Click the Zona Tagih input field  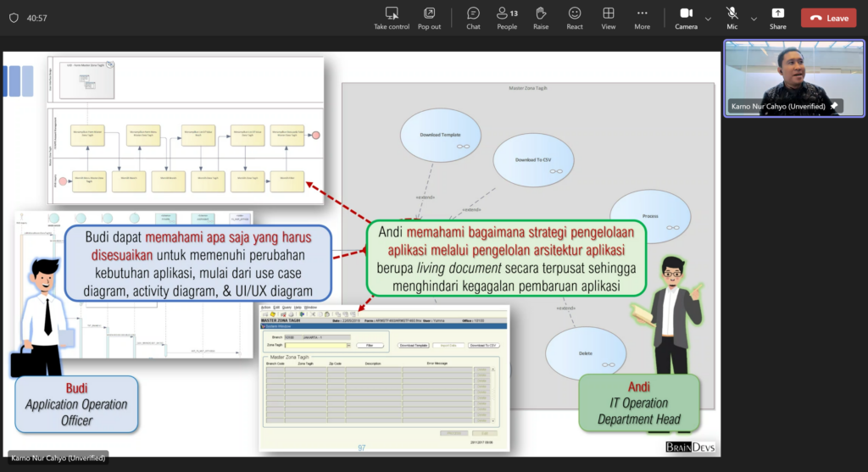[318, 346]
